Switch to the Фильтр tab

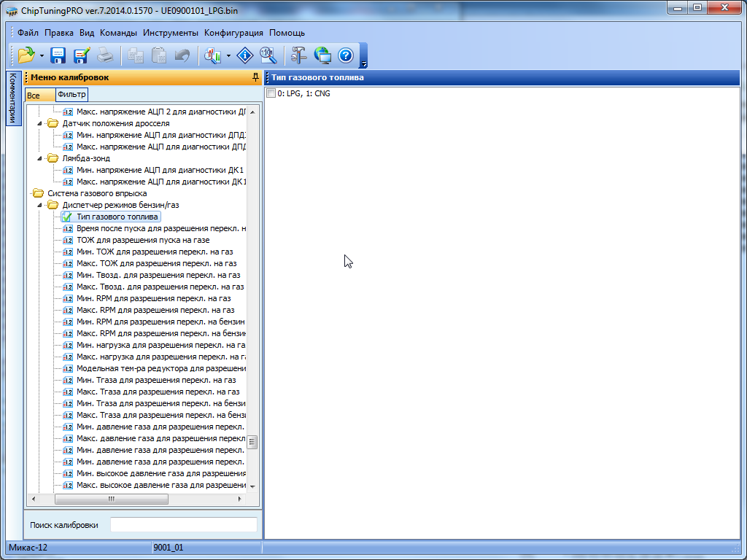(71, 95)
